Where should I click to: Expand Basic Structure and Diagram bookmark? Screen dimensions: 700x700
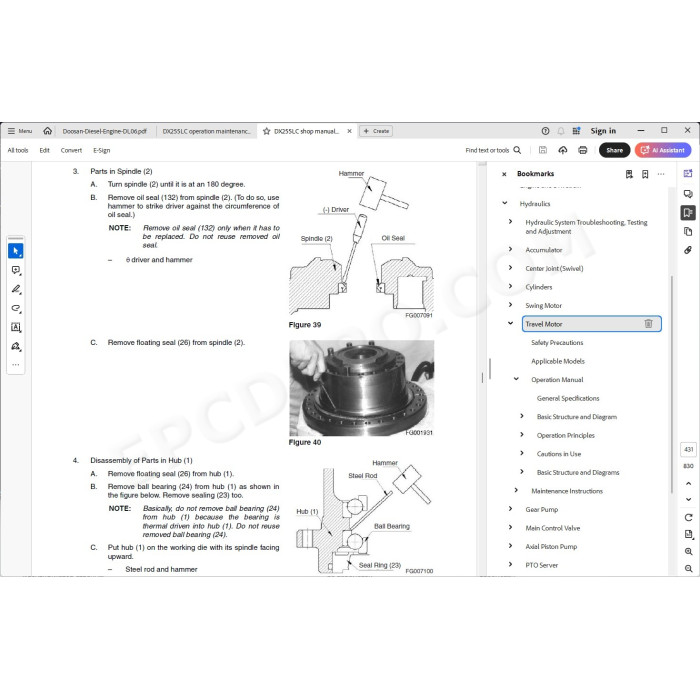point(522,416)
